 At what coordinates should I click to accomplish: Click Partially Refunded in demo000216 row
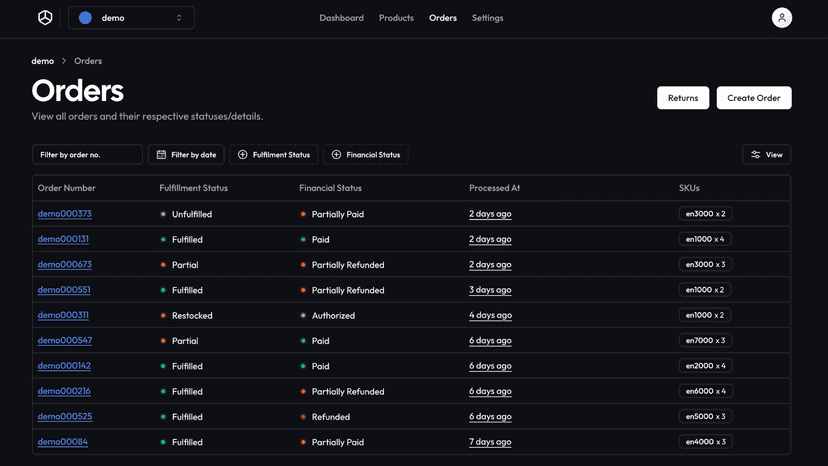(348, 392)
